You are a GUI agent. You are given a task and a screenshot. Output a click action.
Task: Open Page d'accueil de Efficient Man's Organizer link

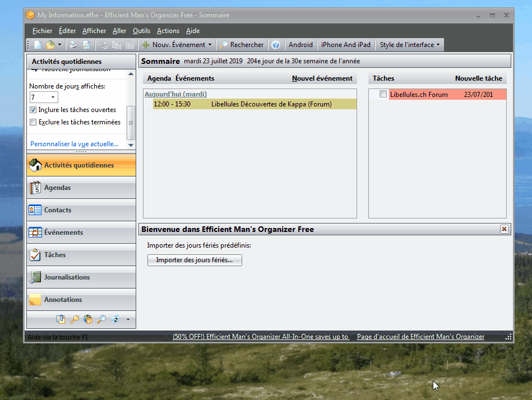[x=420, y=337]
